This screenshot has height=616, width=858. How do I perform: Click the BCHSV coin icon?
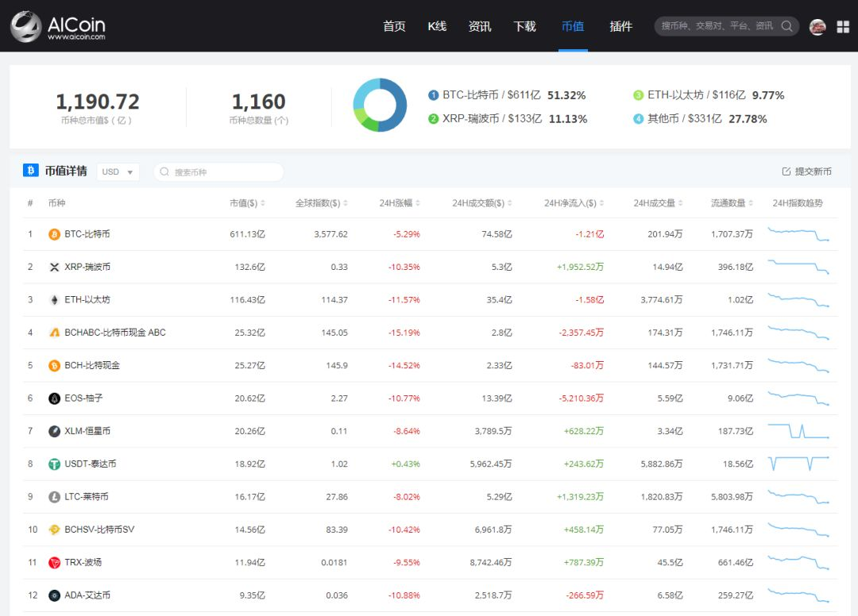pos(54,529)
